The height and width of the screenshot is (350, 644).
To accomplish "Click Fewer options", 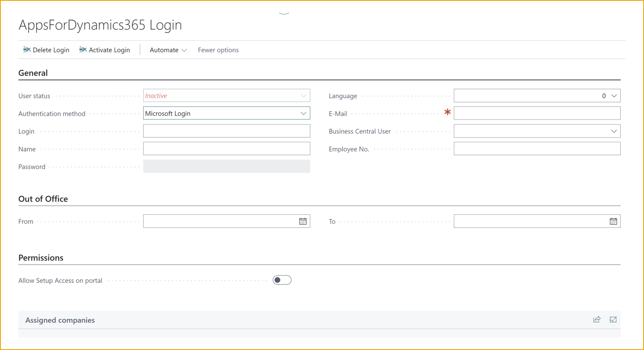I will pos(218,50).
